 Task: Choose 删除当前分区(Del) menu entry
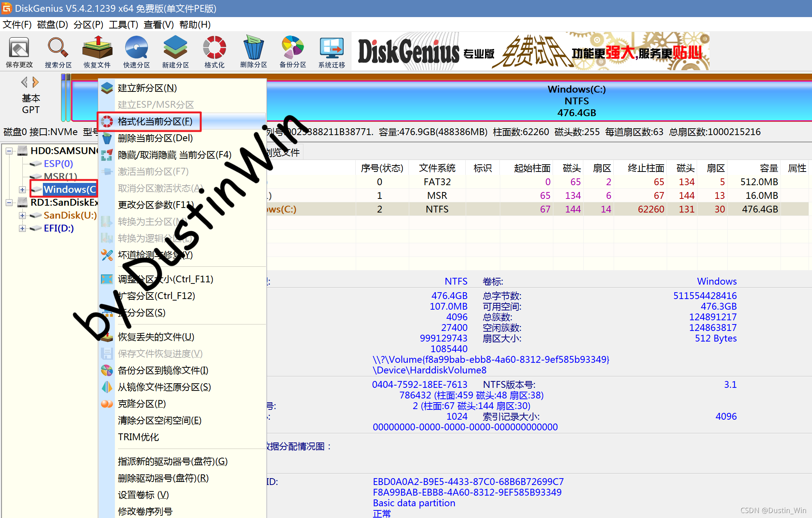tap(182, 138)
